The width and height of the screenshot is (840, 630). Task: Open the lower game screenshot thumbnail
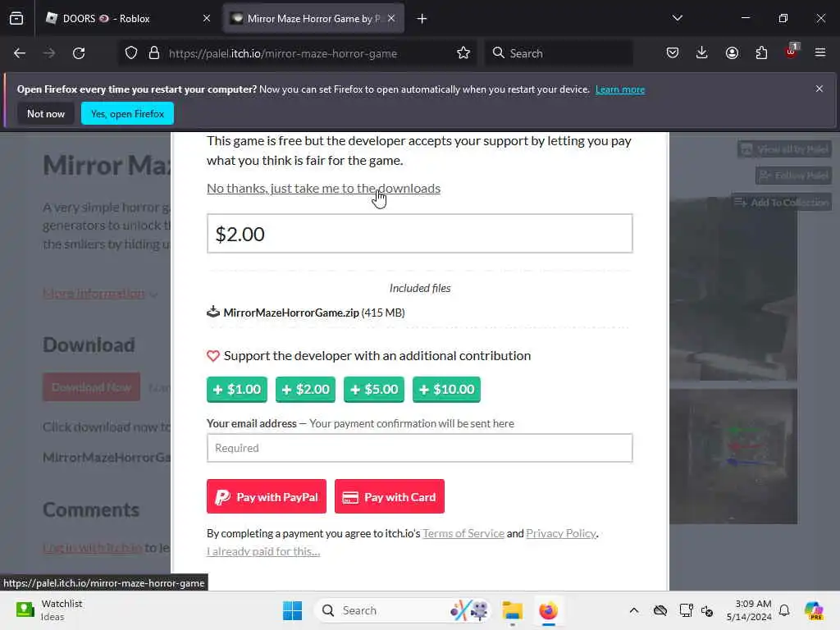click(x=733, y=456)
